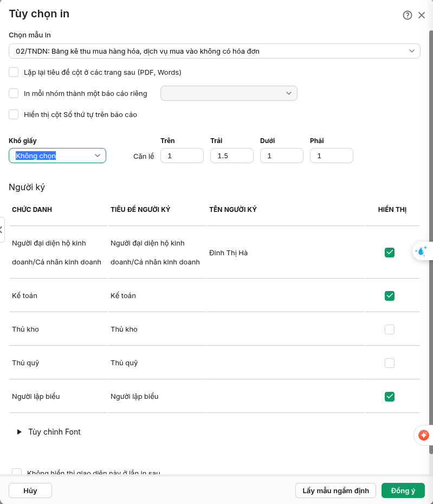Enable Lặp lại tiêu đề cột checkbox
The height and width of the screenshot is (504, 433).
pos(14,72)
